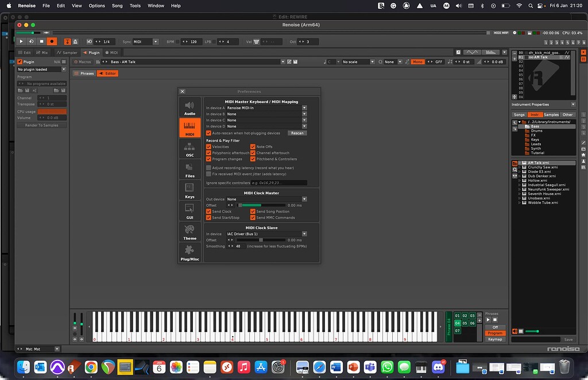Switch to the Sampler tab
Viewport: 588px width, 380px height.
click(x=67, y=52)
